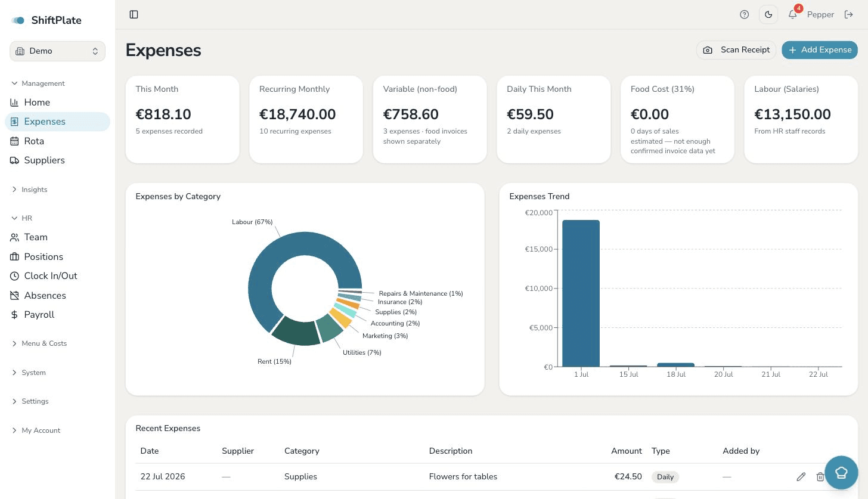Open the Demo workspace dropdown
Image resolution: width=868 pixels, height=499 pixels.
[x=57, y=51]
